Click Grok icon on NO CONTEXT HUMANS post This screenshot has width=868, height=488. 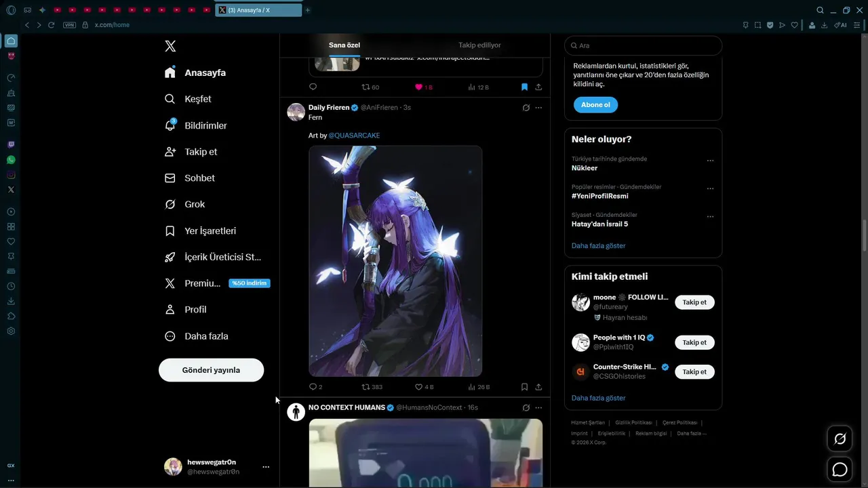526,408
